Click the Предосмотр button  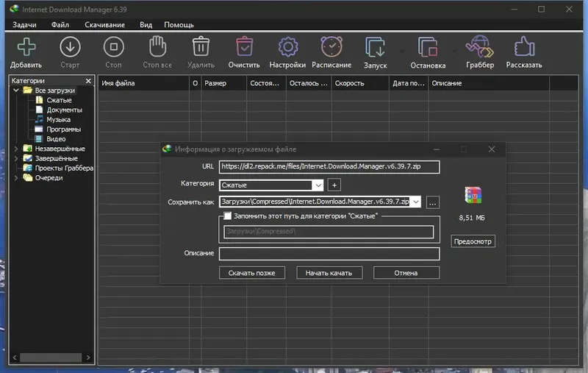click(x=473, y=241)
